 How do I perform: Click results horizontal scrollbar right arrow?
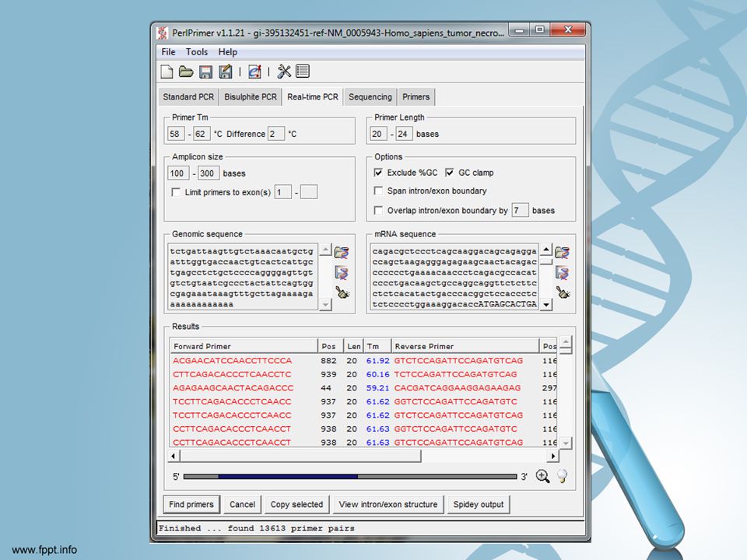pyautogui.click(x=552, y=457)
